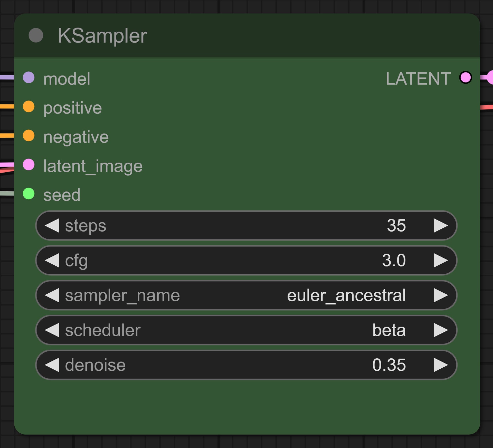Increase steps with right arrow
The height and width of the screenshot is (448, 493).
441,225
